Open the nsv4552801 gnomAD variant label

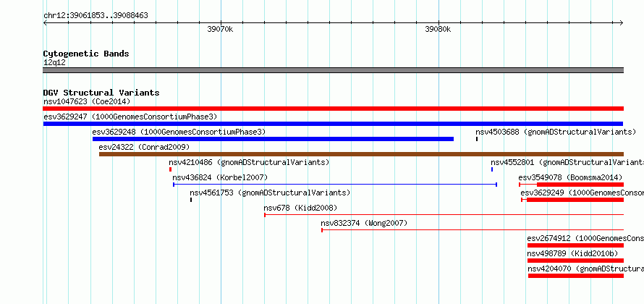coord(567,162)
